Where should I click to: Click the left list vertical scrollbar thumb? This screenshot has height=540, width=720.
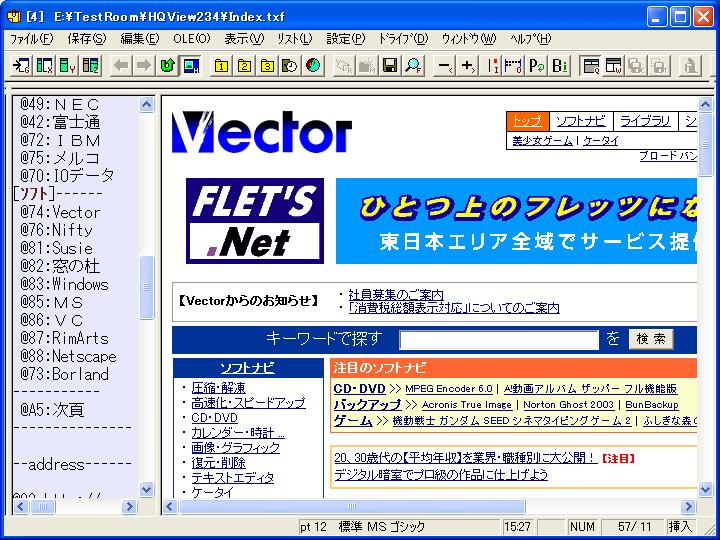146,287
